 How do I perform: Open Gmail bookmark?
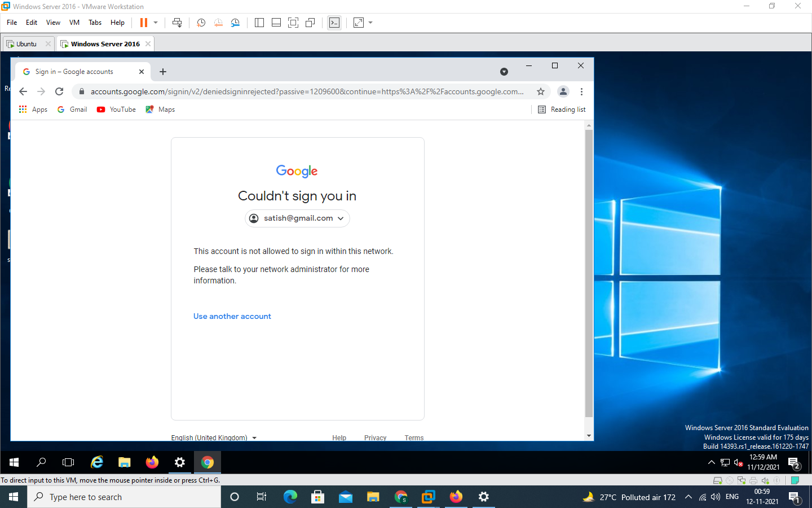(72, 110)
